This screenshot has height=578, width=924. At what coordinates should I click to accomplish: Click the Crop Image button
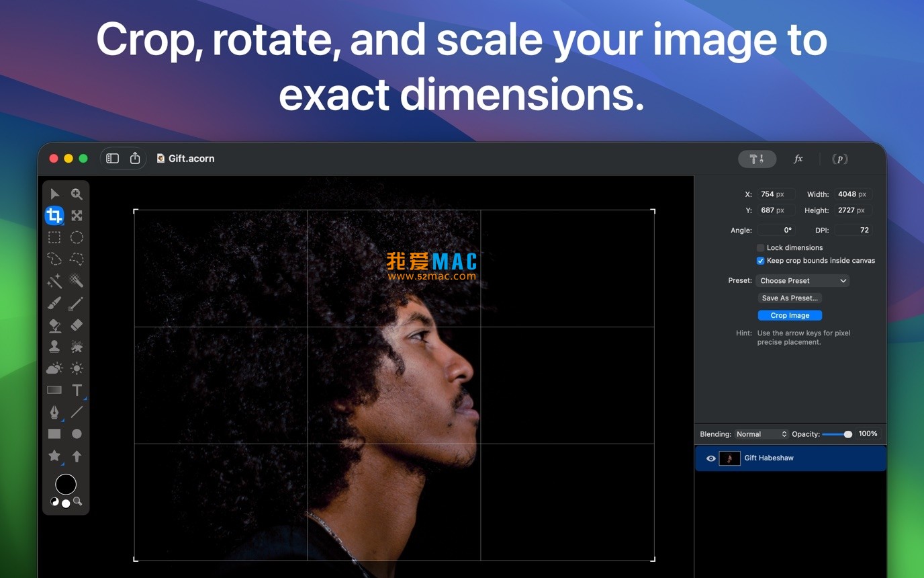(x=790, y=315)
